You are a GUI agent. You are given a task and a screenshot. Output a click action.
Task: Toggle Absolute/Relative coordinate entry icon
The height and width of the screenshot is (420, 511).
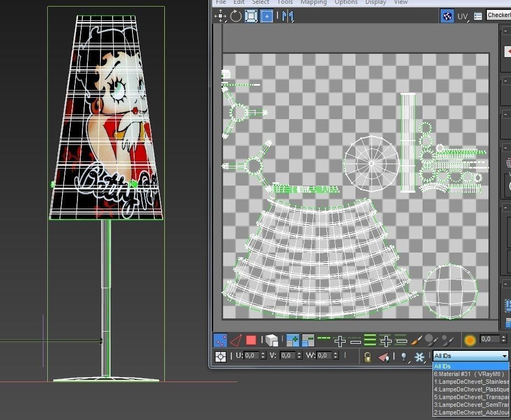click(221, 357)
